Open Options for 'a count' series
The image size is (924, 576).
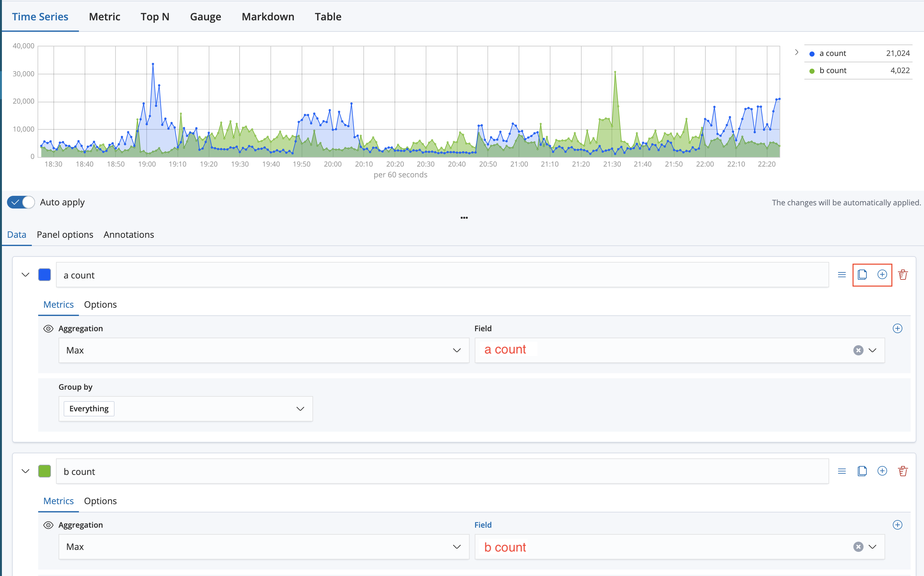point(100,305)
